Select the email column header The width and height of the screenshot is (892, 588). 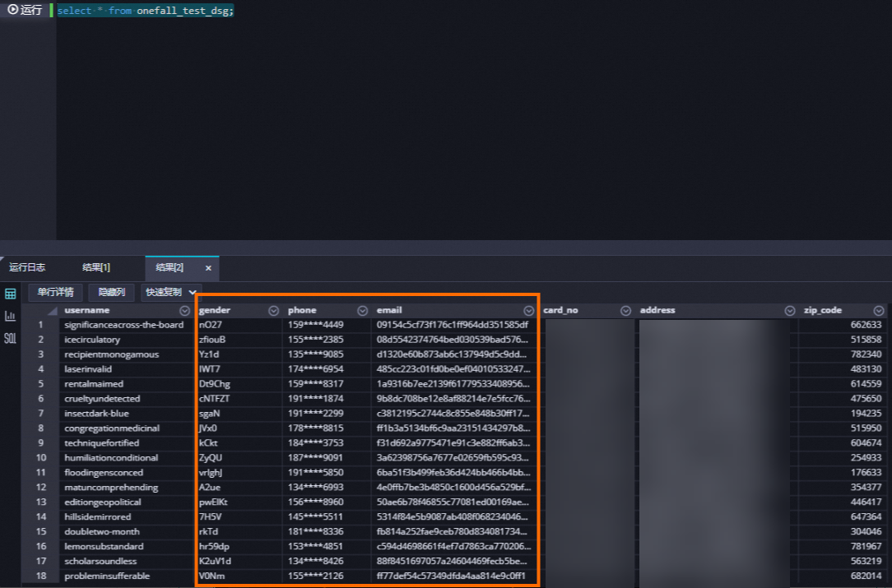pos(389,311)
